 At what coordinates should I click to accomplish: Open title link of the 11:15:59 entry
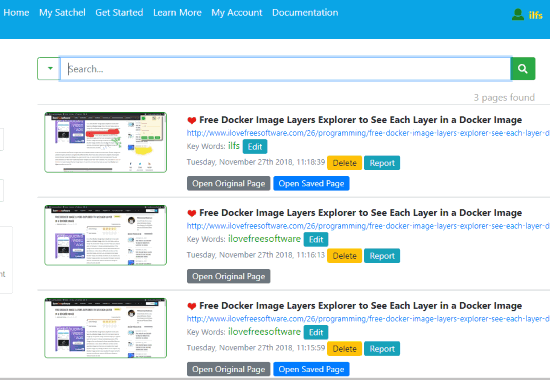361,306
